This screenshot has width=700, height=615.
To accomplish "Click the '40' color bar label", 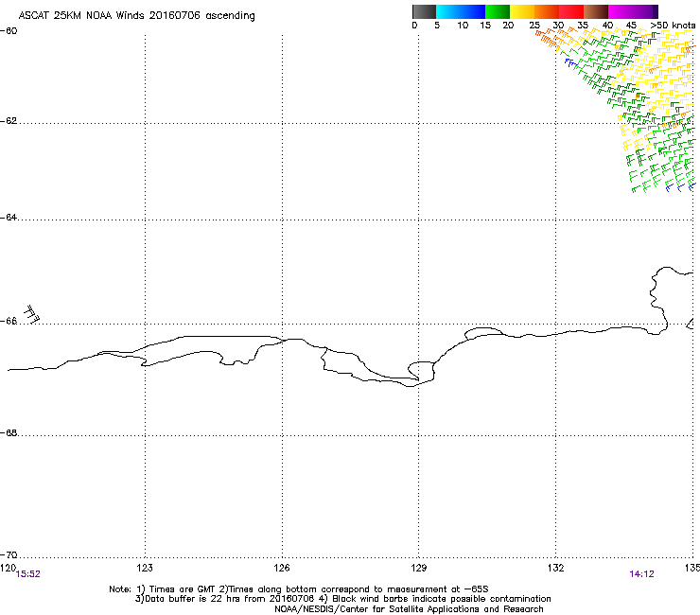I will tap(607, 26).
